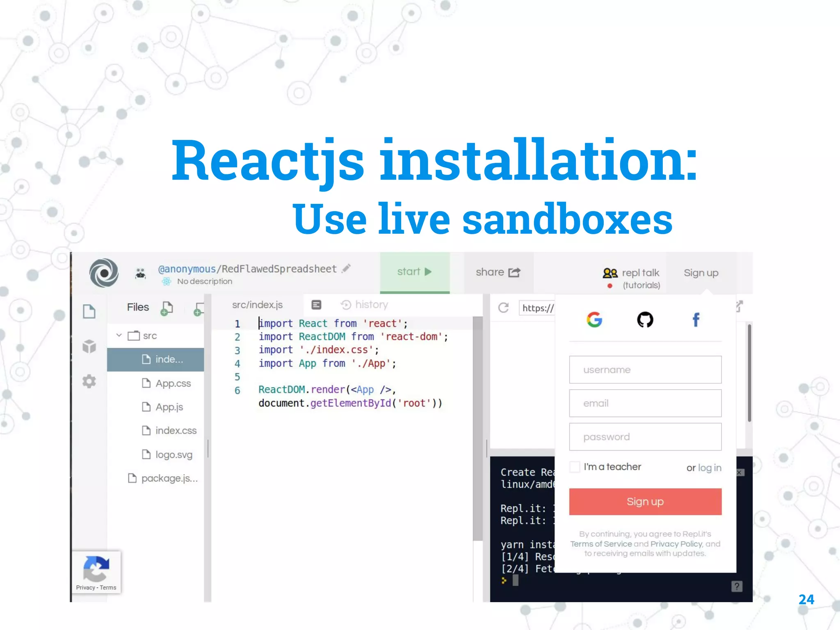Select the src folder row
Viewport: 840px width, 630px height.
(x=156, y=336)
